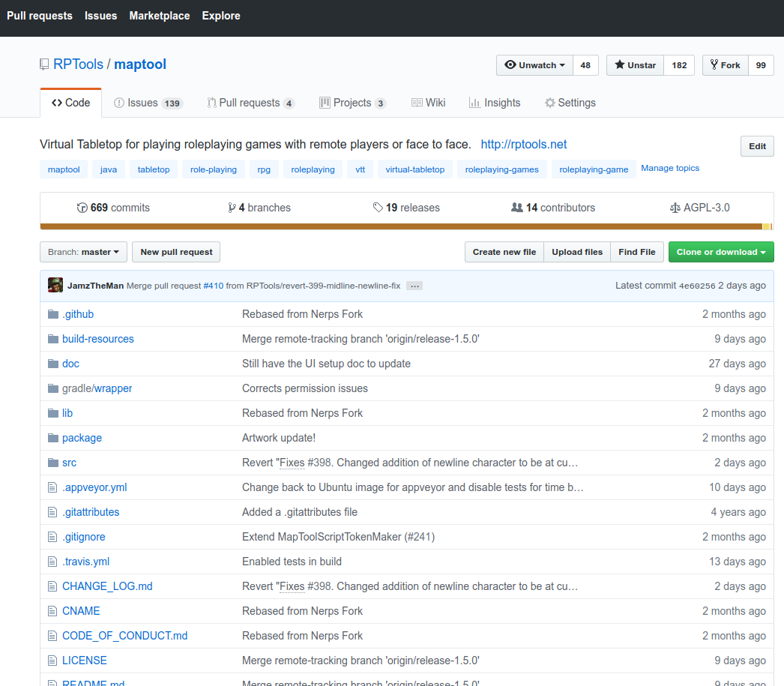This screenshot has height=686, width=784.
Task: Click the star icon on Unstar button
Action: tap(620, 65)
